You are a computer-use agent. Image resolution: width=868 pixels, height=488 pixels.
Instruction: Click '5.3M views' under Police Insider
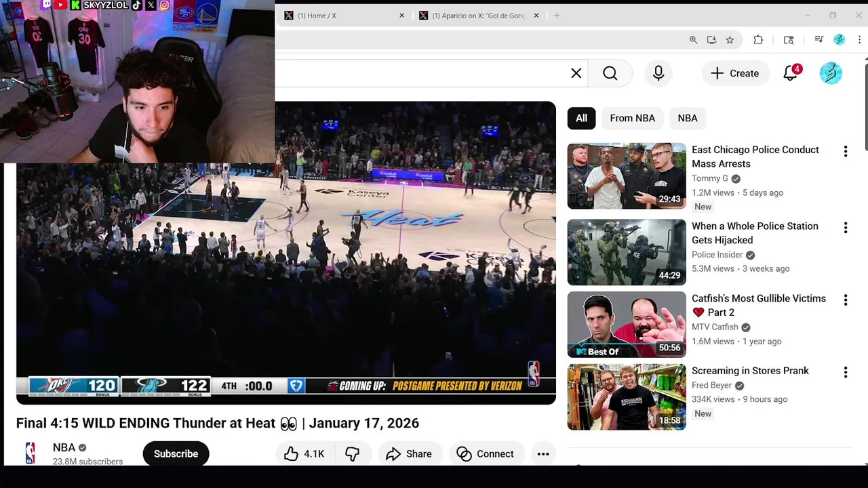[713, 269]
